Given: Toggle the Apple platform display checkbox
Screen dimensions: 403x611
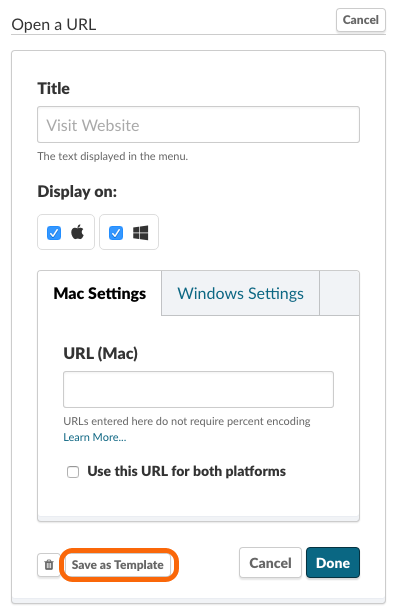Looking at the screenshot, I should tap(54, 233).
